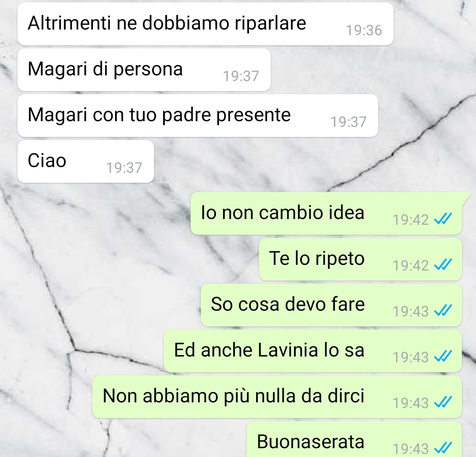Tap the 19:42 timestamp on 'Io non cambio idea'

(410, 220)
